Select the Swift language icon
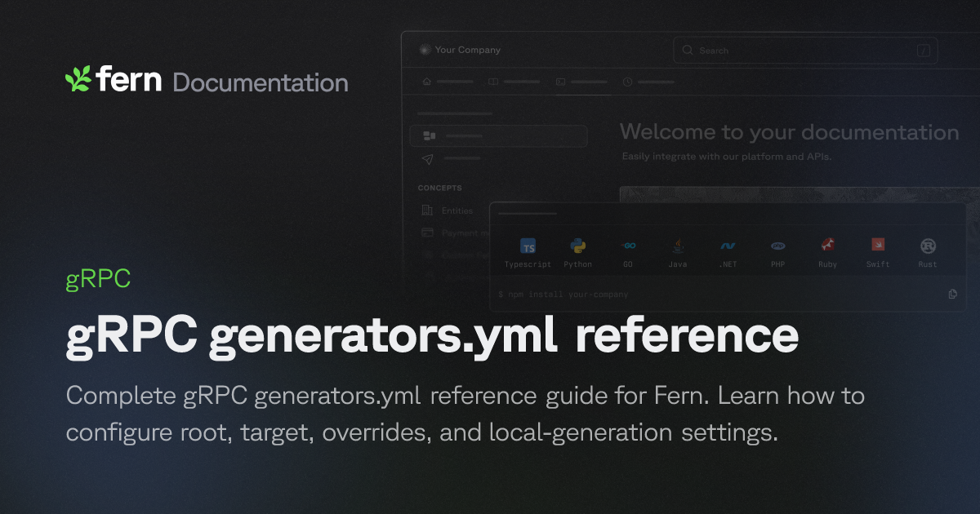This screenshot has width=980, height=514. tap(878, 245)
